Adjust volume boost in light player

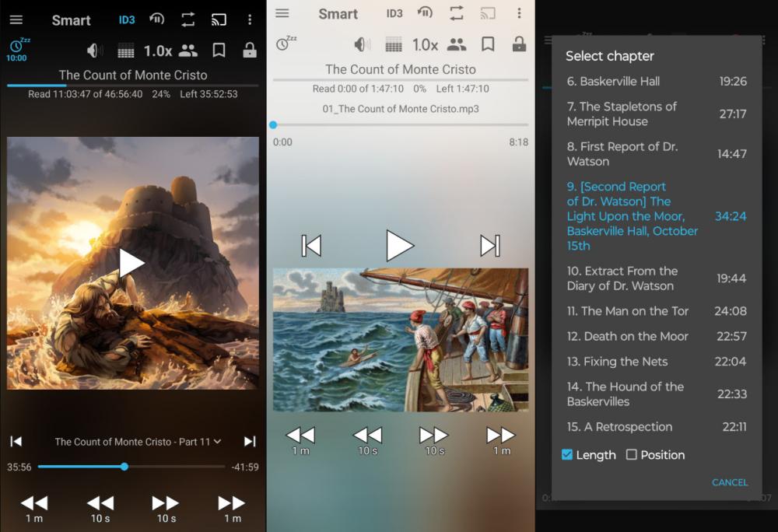click(363, 44)
